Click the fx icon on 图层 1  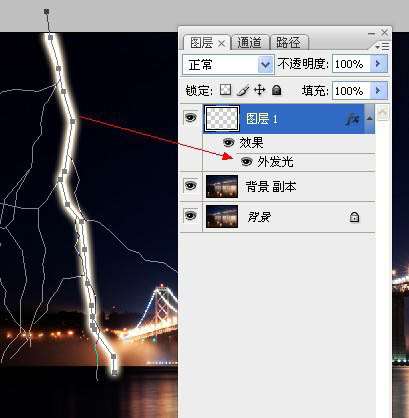point(353,118)
